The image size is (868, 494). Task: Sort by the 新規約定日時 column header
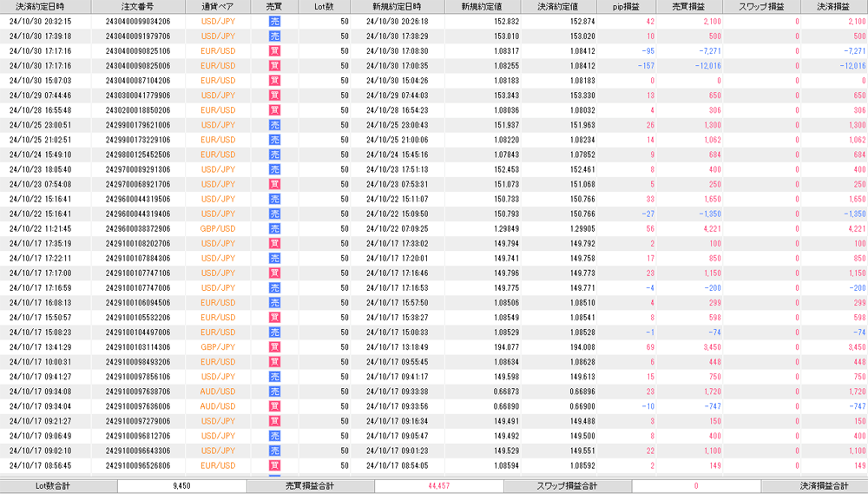pos(397,7)
